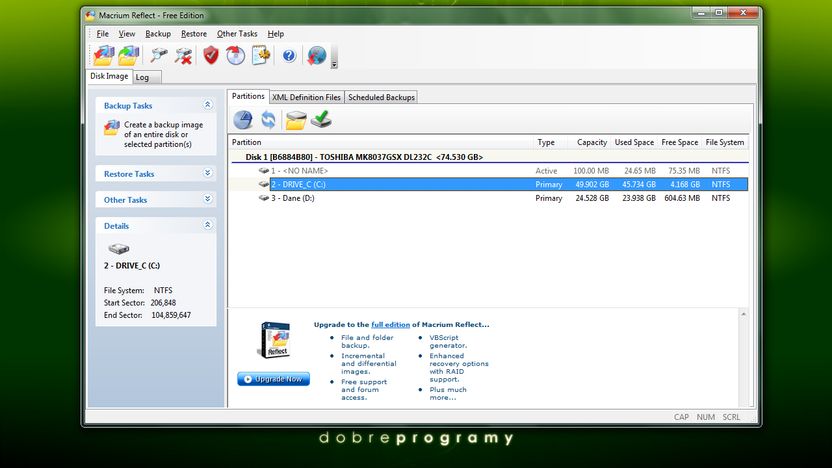Expand the Restore Tasks panel

click(207, 173)
